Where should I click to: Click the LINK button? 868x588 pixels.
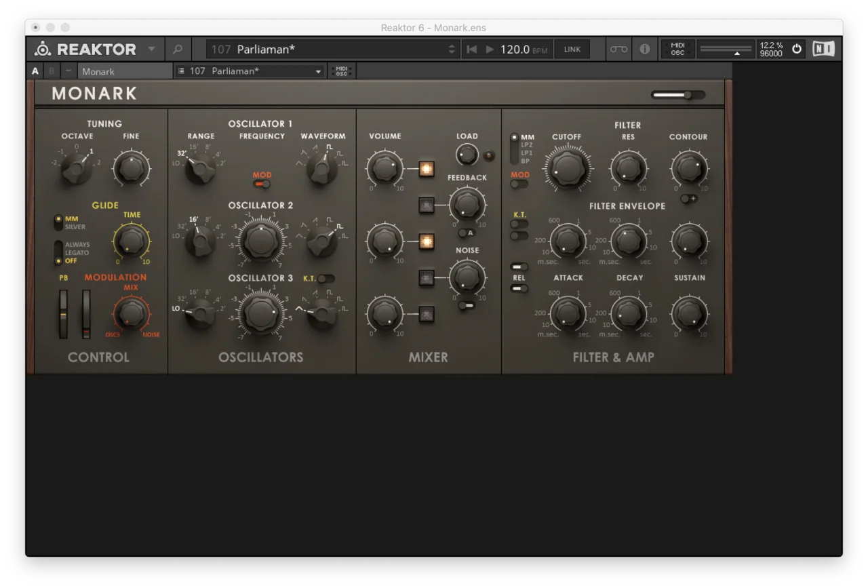(572, 50)
